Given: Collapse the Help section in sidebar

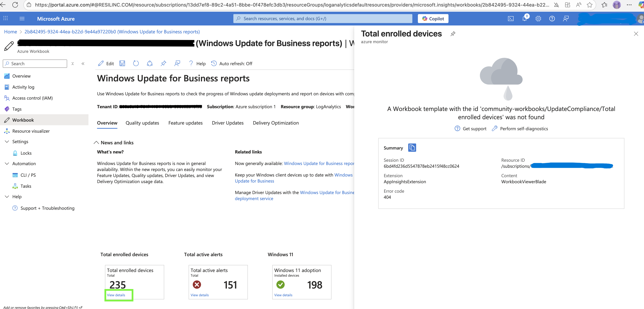Looking at the screenshot, I should [x=7, y=196].
